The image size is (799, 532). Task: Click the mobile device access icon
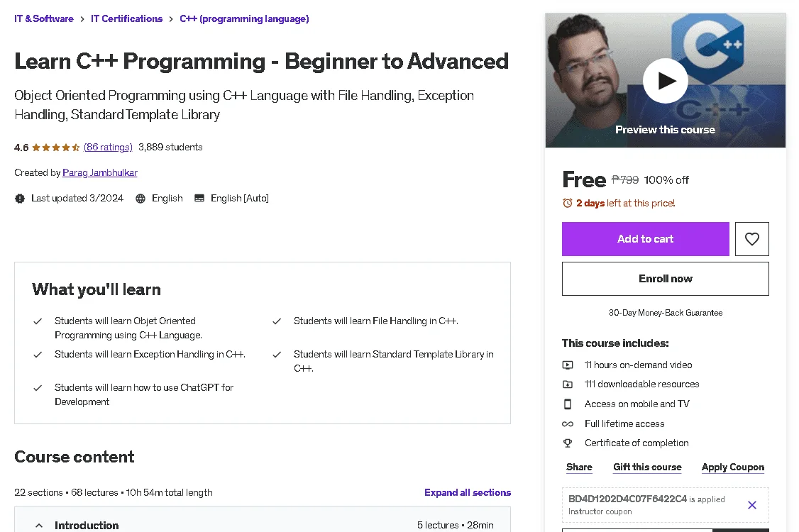click(x=567, y=404)
